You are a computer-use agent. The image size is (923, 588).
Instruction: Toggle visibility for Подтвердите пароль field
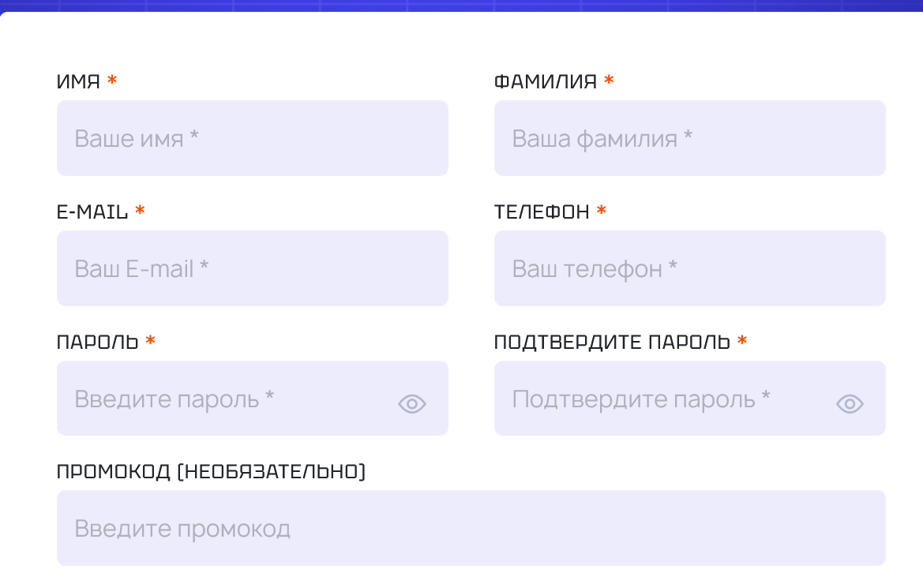coord(849,404)
